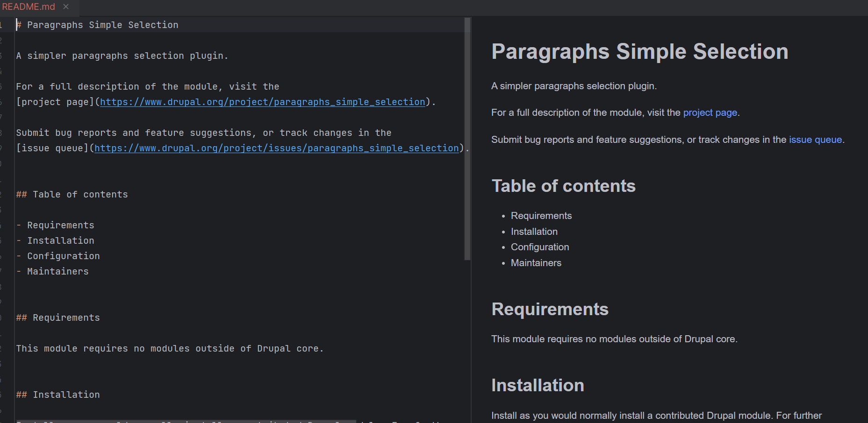
Task: Click the 'Table of contents' heading in preview
Action: click(563, 186)
